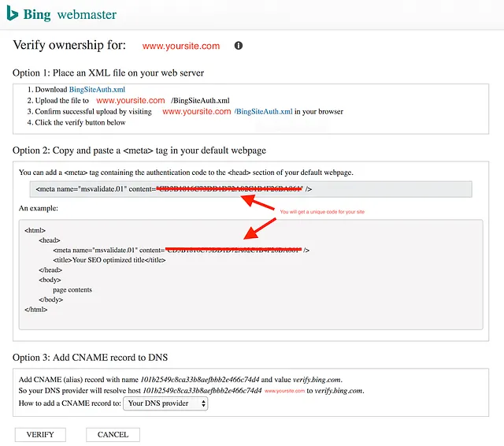
Task: Click the 'Verify ownership for:' title
Action: pos(69,45)
